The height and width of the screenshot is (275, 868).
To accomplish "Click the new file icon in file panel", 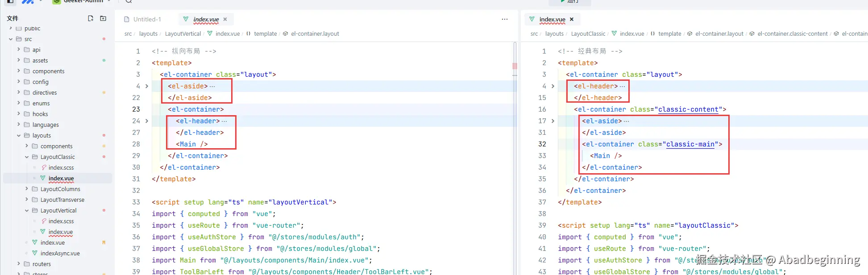I will pos(91,18).
